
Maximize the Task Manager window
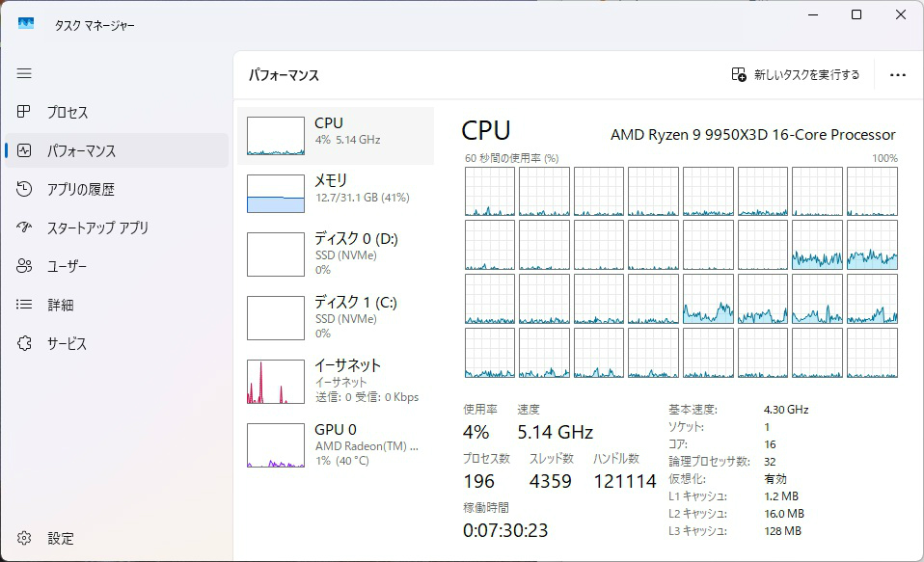click(x=856, y=14)
